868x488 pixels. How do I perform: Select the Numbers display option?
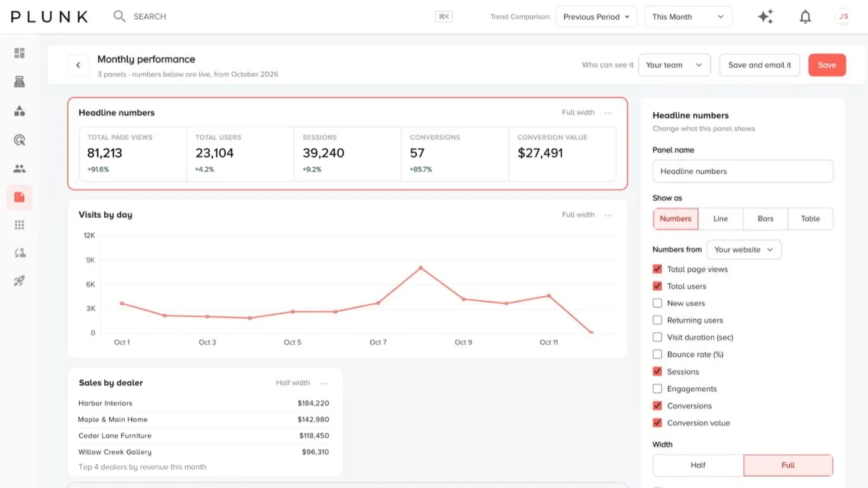676,219
